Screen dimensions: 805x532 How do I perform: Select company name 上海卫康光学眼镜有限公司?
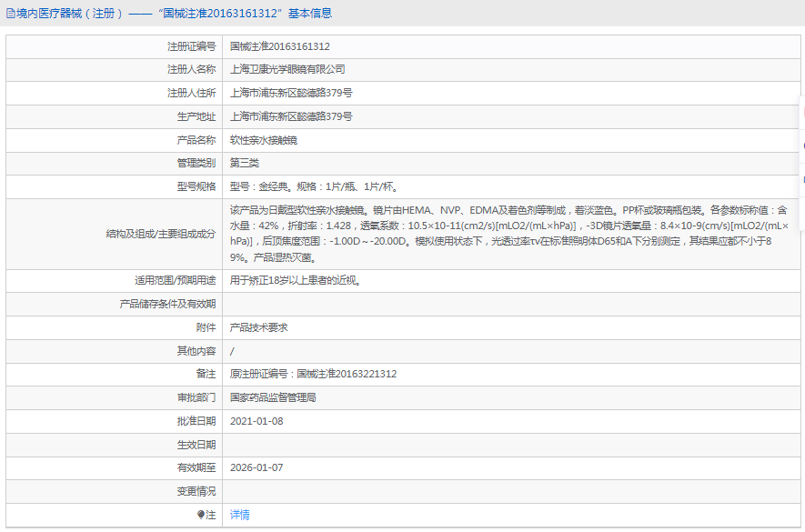287,69
